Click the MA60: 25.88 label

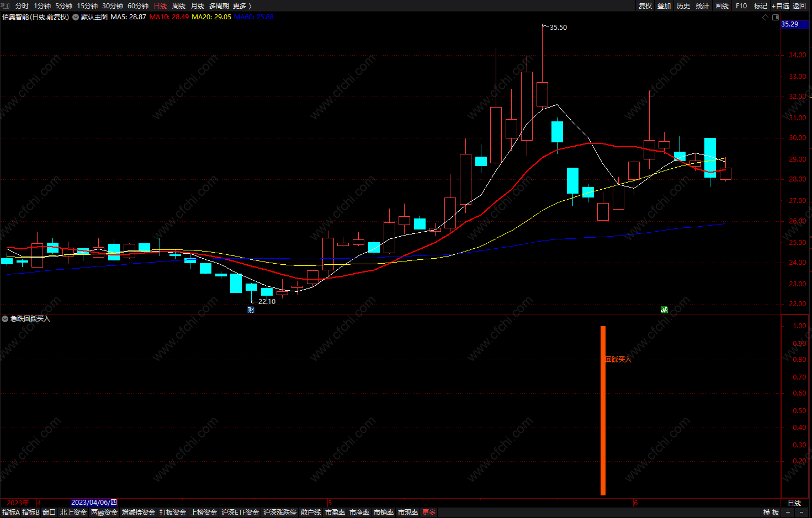point(254,17)
